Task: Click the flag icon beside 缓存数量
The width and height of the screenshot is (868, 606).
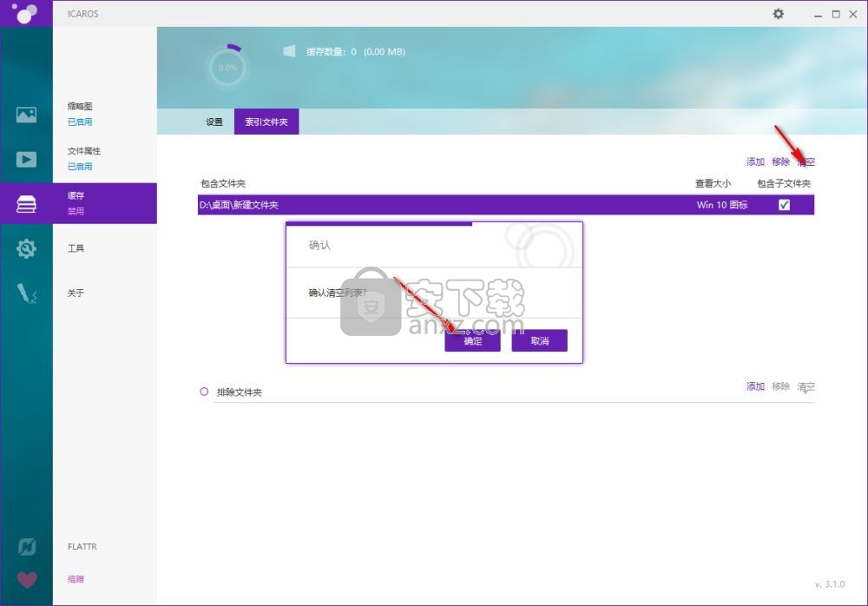Action: (x=289, y=51)
